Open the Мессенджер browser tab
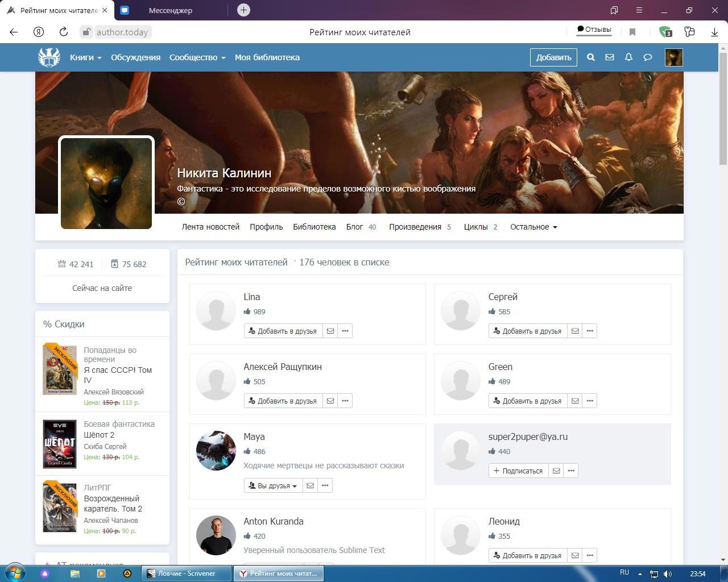This screenshot has height=582, width=728. pos(170,10)
